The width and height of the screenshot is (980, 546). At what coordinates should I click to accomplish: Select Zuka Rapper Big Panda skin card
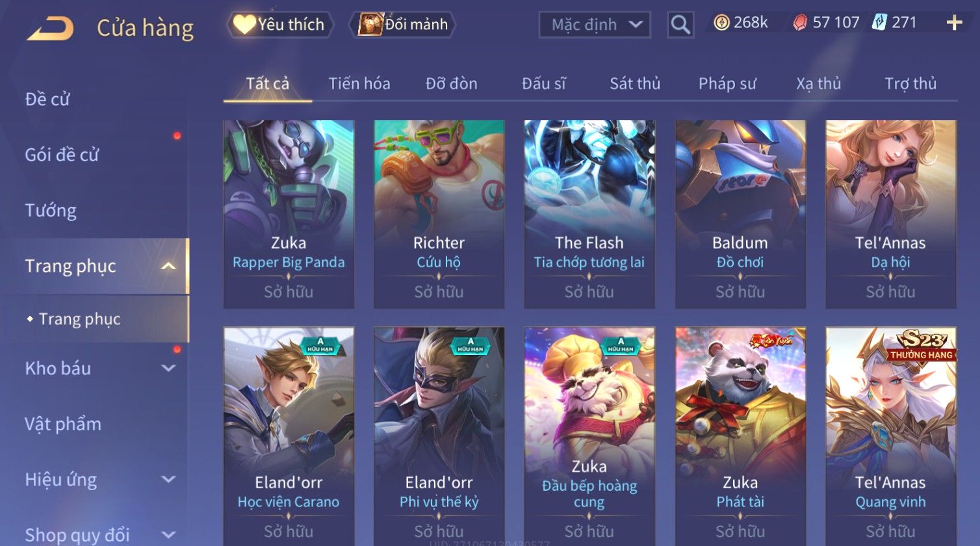pos(289,214)
